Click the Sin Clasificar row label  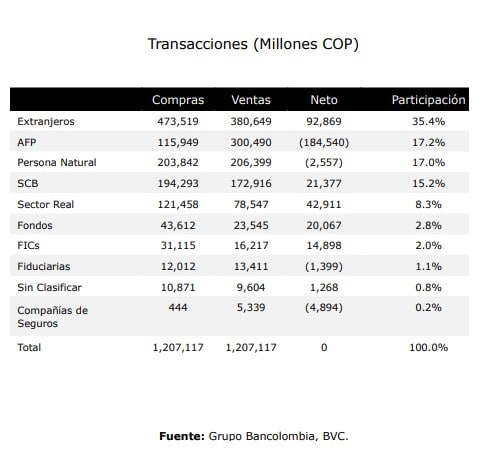(x=49, y=287)
